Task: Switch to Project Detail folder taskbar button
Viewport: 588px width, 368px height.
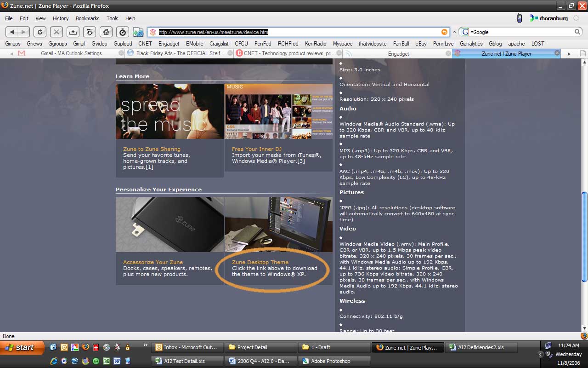Action: point(261,347)
